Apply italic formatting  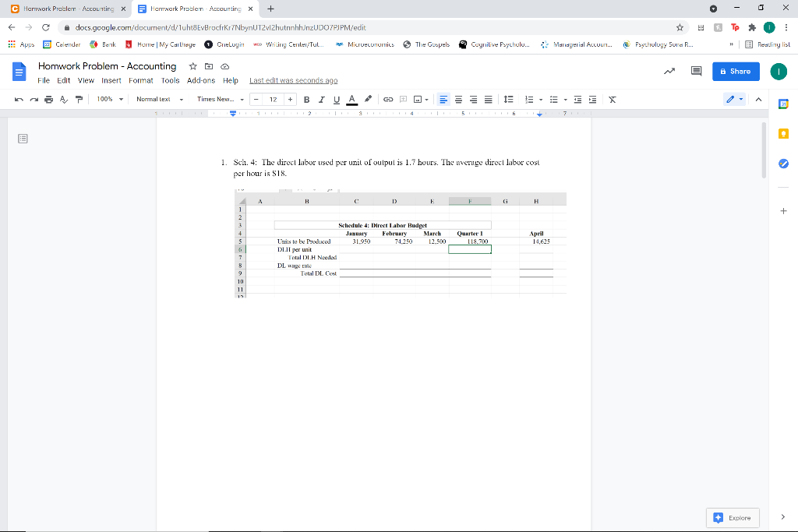(320, 99)
